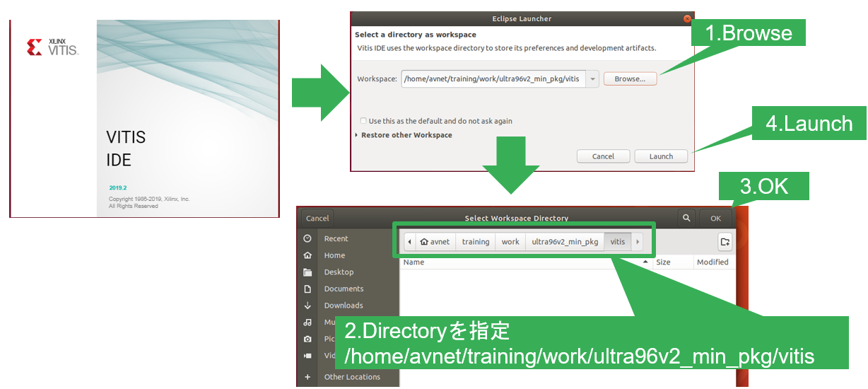The image size is (868, 389).
Task: Select work breadcrumb segment
Action: click(x=510, y=241)
